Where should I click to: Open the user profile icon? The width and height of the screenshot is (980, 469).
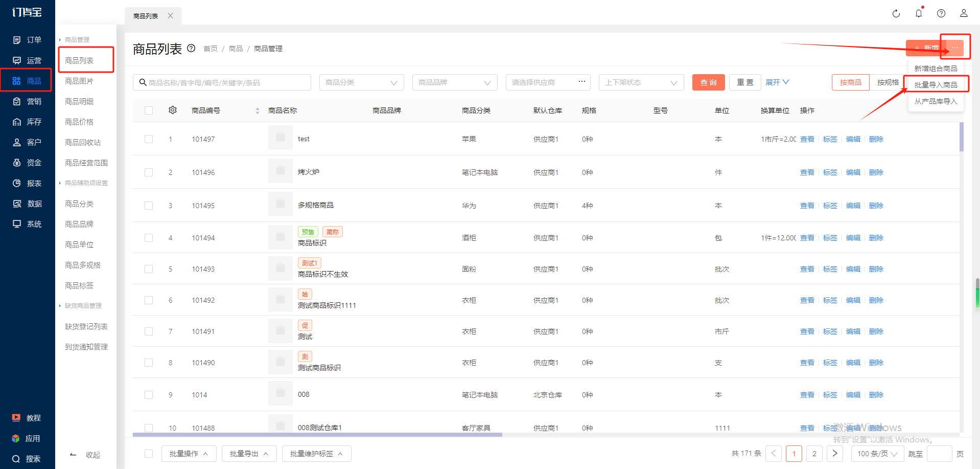(x=964, y=13)
